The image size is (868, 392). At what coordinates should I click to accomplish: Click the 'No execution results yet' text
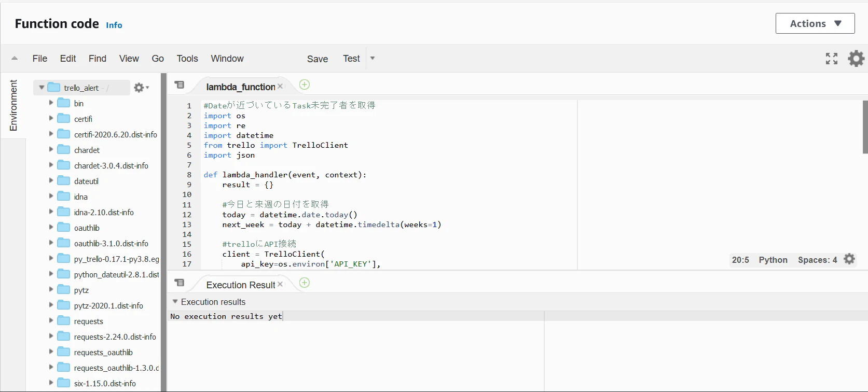pos(226,316)
